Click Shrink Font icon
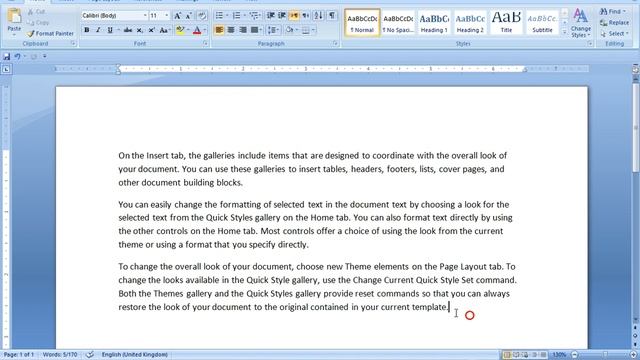 pos(189,16)
